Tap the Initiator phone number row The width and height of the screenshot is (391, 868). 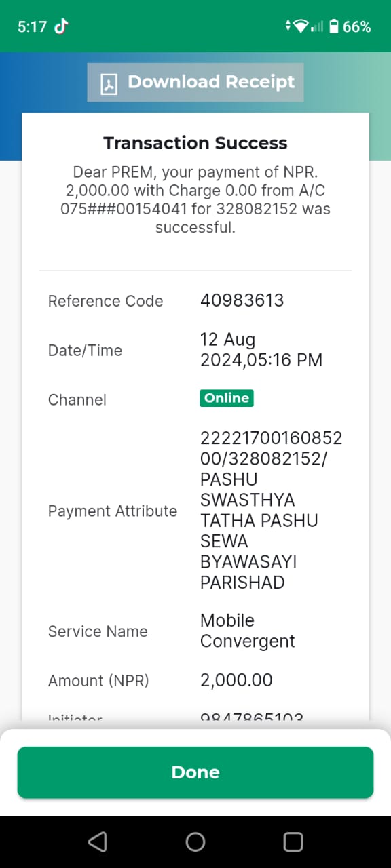point(195,716)
